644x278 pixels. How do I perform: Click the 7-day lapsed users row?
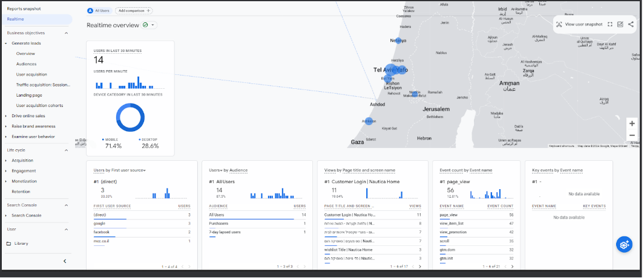pyautogui.click(x=257, y=233)
